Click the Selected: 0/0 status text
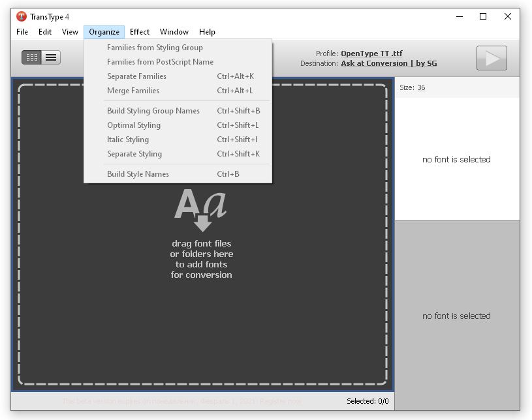The image size is (532, 420). tap(368, 401)
